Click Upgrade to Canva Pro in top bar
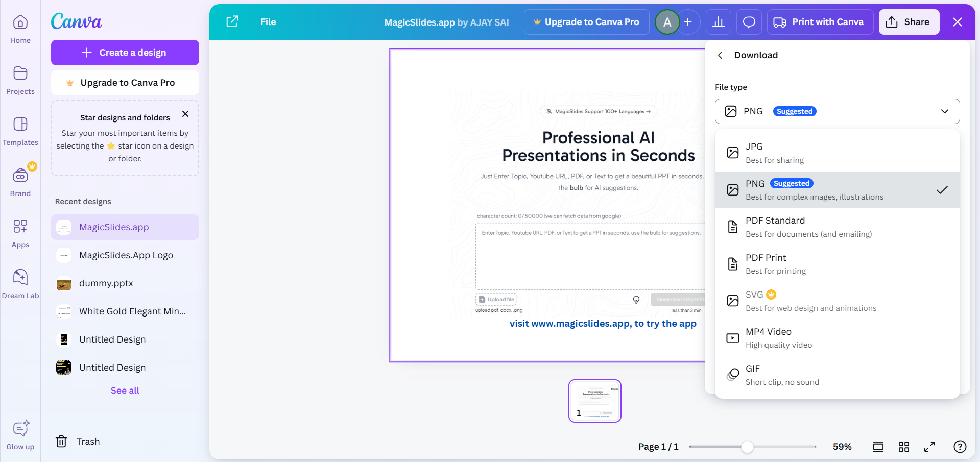Viewport: 980px width, 462px height. click(x=587, y=22)
